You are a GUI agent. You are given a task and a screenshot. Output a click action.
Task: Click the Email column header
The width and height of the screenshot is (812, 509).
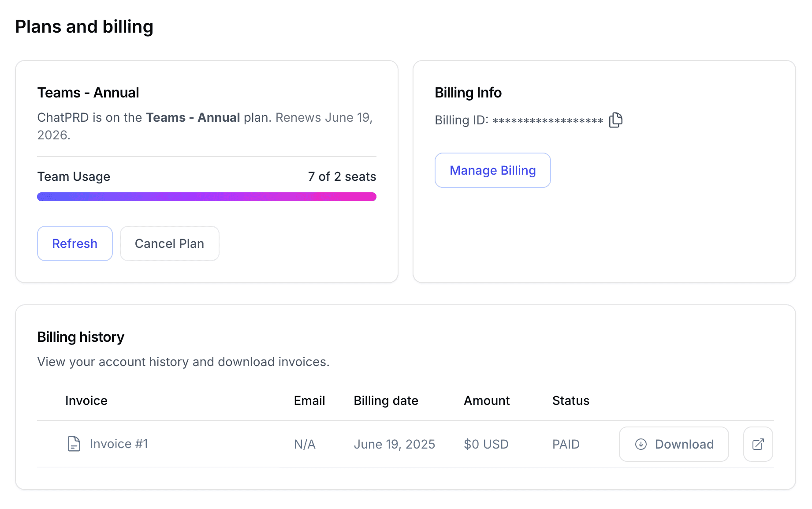point(309,400)
